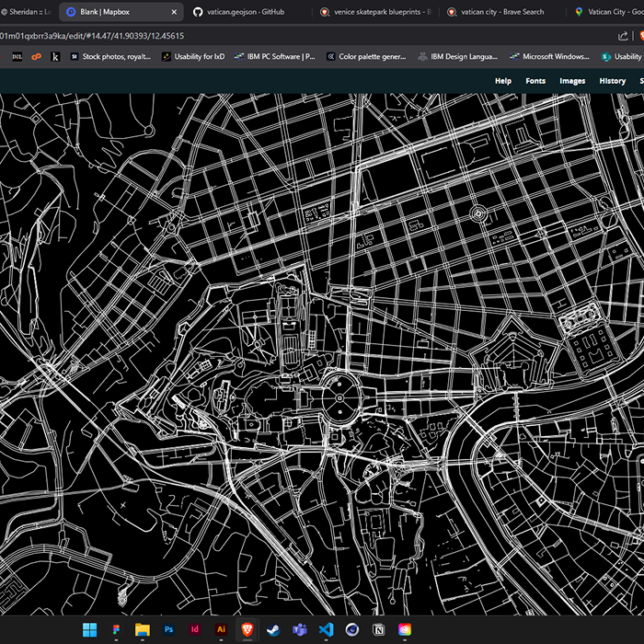Screen dimensions: 644x644
Task: Open Microsoft Teams from the taskbar
Action: click(x=299, y=630)
